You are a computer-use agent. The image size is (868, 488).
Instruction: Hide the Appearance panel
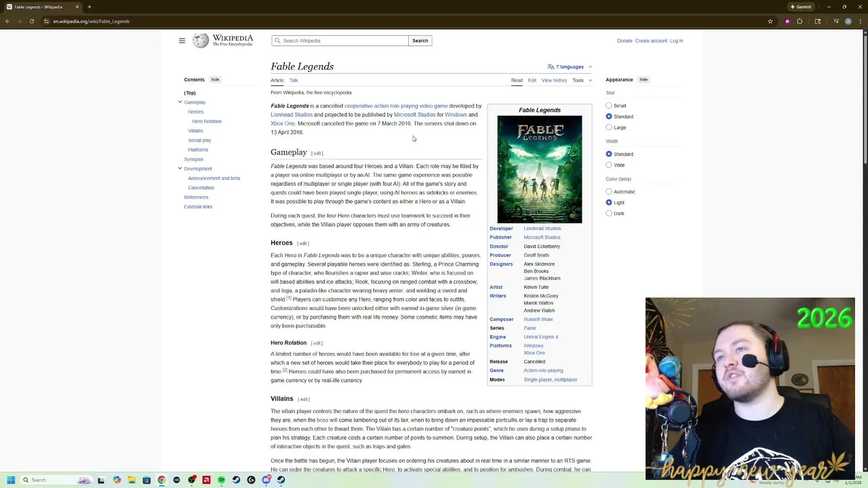pos(644,80)
